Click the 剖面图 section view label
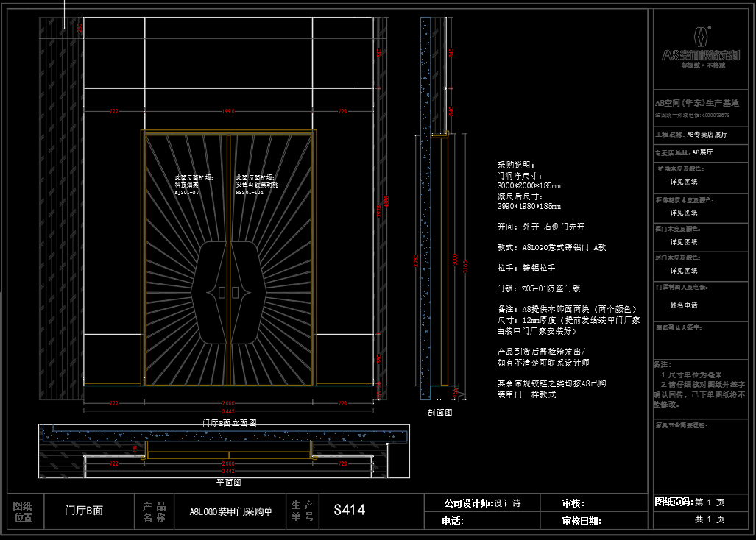This screenshot has height=540, width=756. coord(439,413)
